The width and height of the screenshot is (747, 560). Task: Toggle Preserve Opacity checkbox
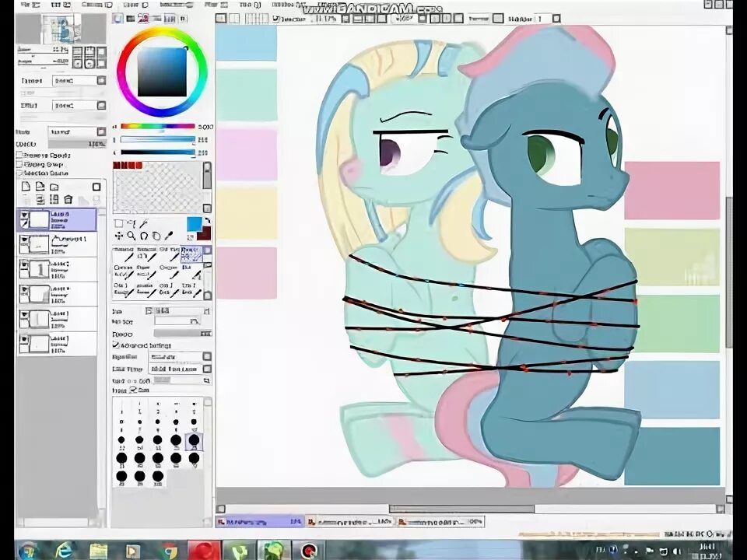[x=19, y=156]
